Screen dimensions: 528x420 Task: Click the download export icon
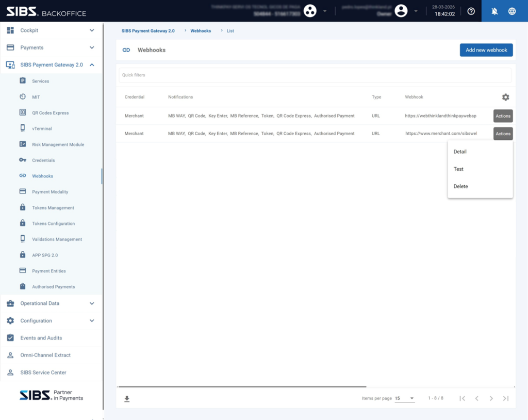pyautogui.click(x=127, y=399)
